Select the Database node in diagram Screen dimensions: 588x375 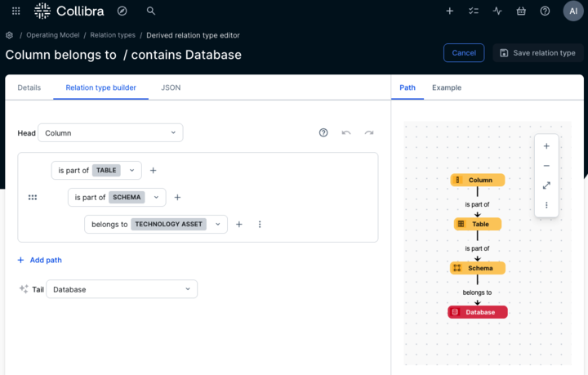click(478, 312)
